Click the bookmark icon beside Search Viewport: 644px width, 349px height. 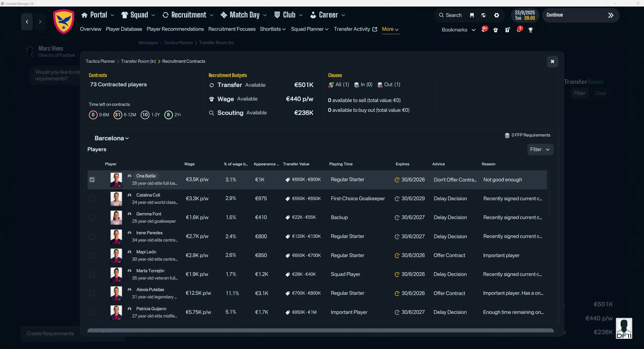(x=472, y=15)
